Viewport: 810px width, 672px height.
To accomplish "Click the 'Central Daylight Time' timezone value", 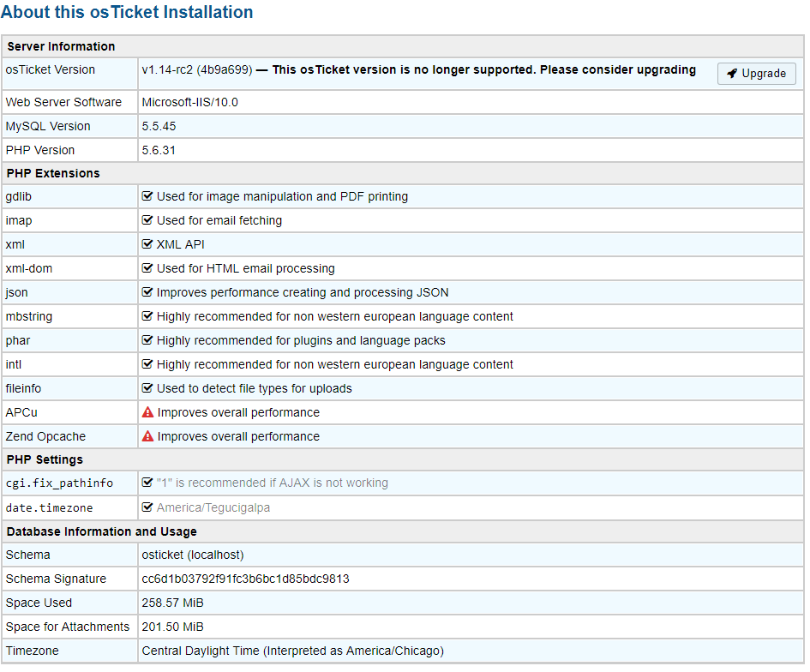I will pos(293,651).
